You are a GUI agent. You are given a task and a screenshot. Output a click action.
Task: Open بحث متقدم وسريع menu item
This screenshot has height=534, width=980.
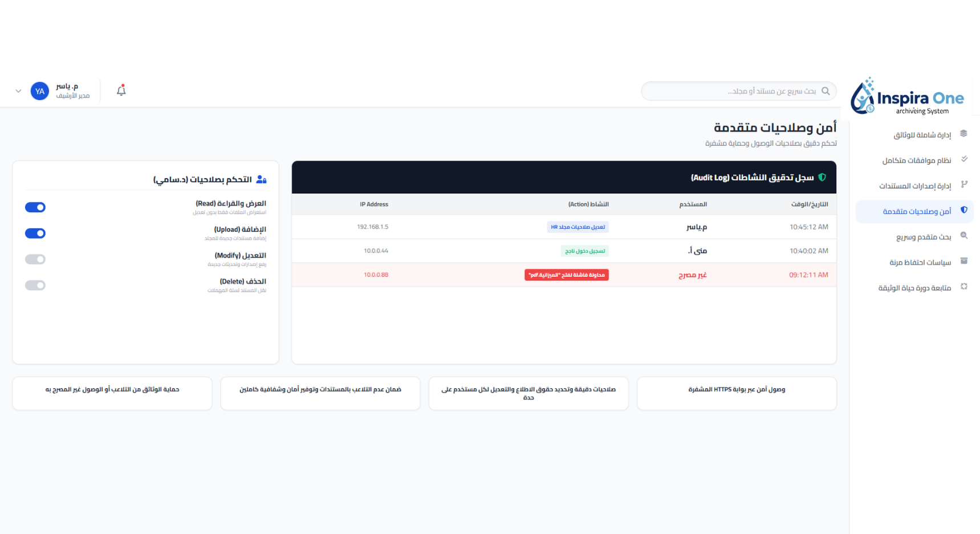914,237
